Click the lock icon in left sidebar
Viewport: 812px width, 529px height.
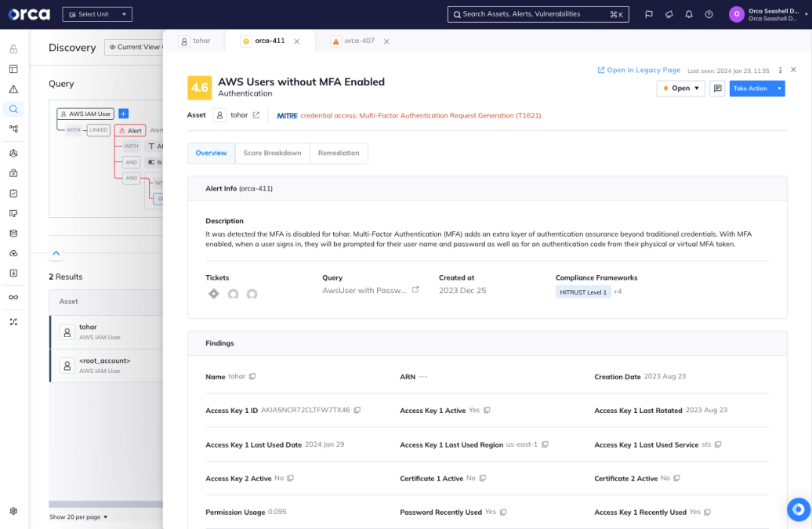coord(13,49)
